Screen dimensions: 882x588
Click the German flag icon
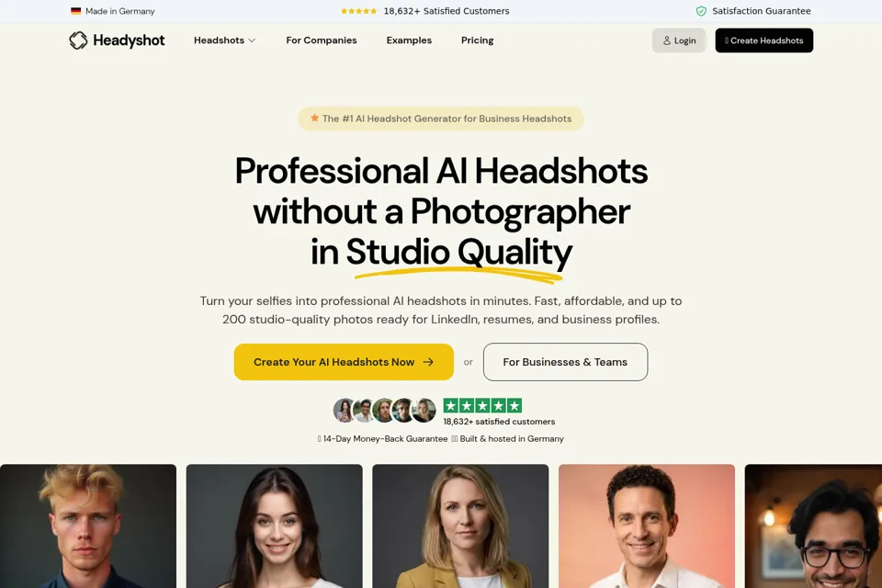click(76, 11)
